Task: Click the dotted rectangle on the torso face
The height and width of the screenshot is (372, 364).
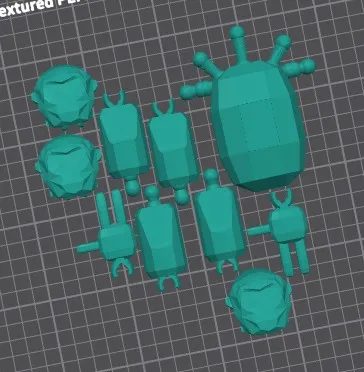Action: (x=259, y=124)
